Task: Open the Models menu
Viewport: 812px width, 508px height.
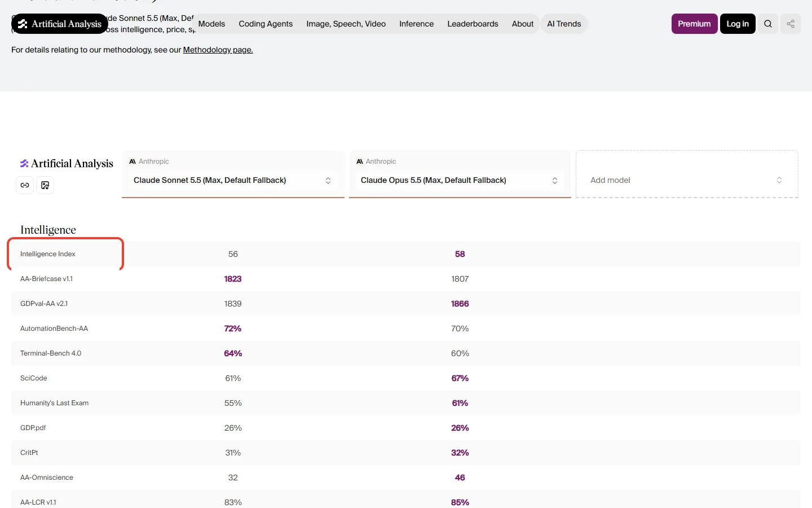Action: 211,24
